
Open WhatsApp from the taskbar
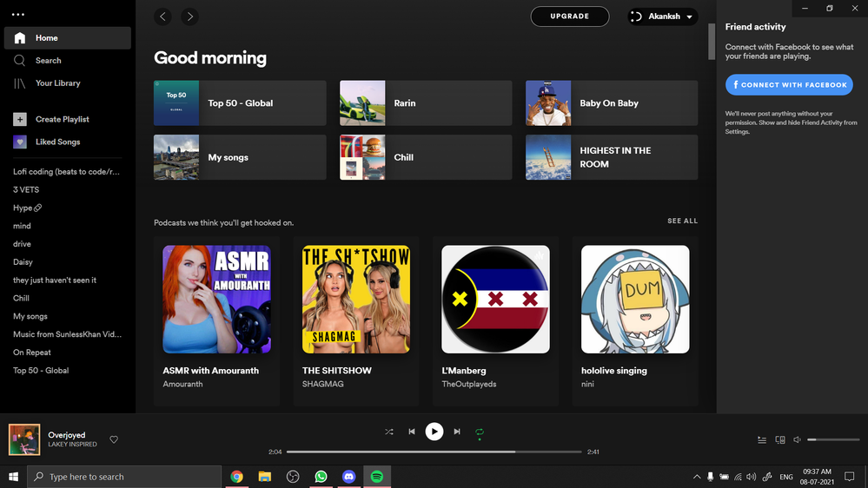coord(321,477)
